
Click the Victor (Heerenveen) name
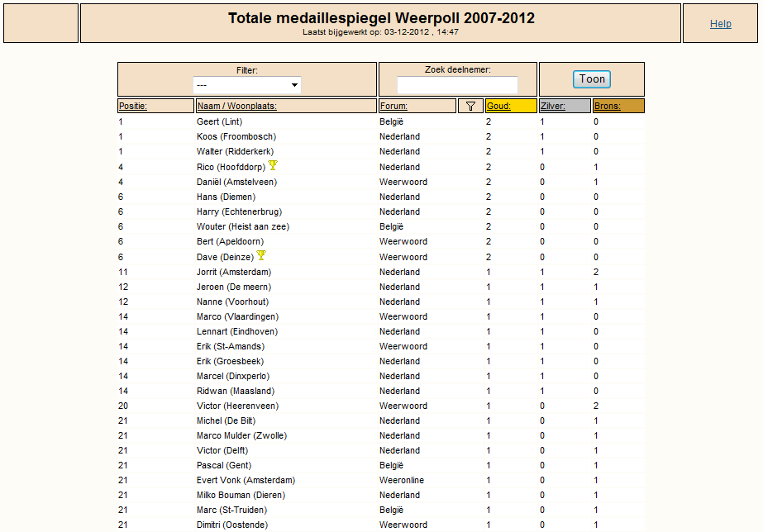tap(237, 406)
